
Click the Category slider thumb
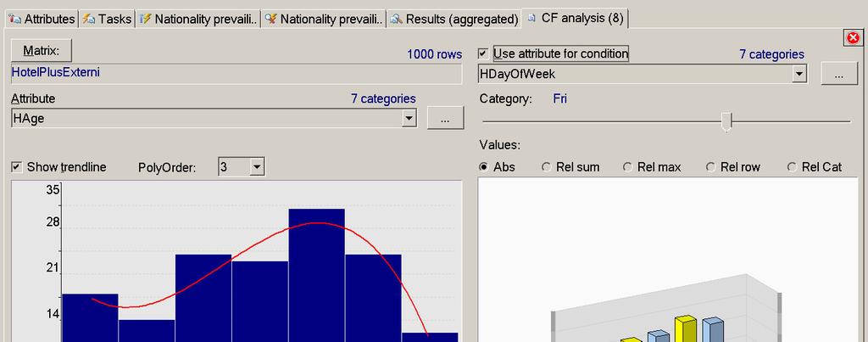(726, 122)
